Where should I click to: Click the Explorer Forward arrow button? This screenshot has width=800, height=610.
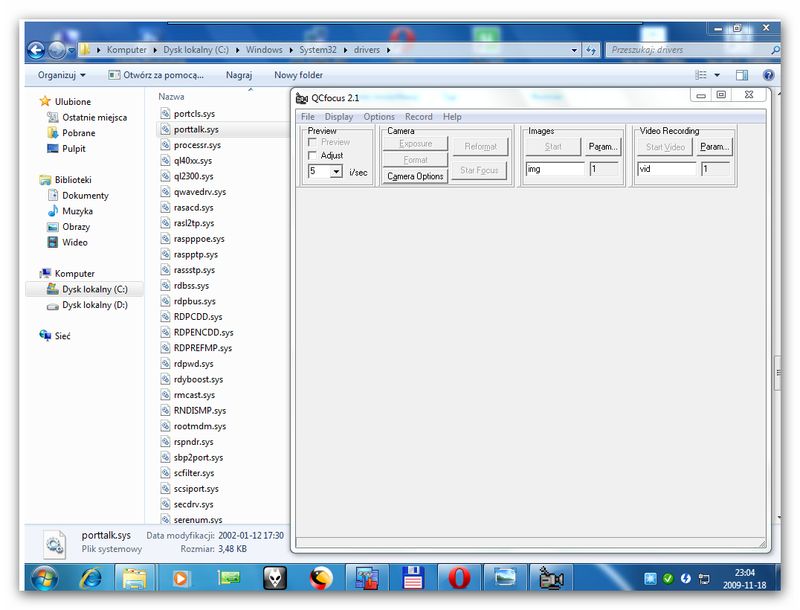coord(57,50)
